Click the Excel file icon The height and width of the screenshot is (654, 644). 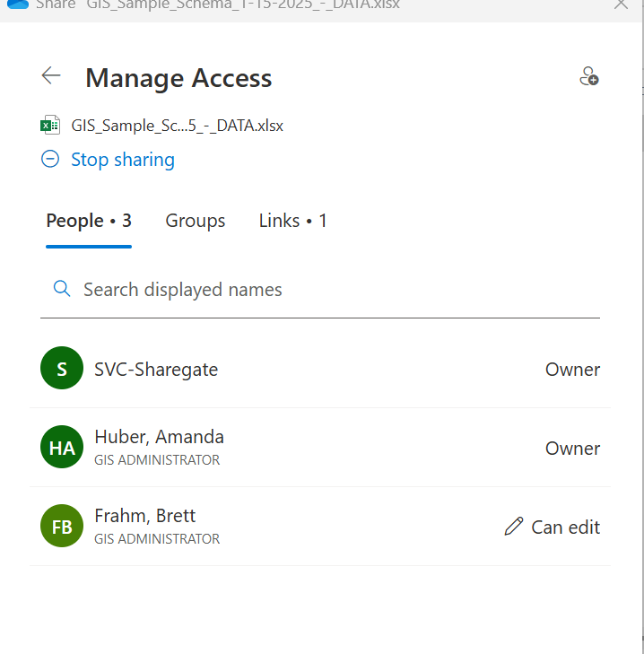click(x=50, y=126)
